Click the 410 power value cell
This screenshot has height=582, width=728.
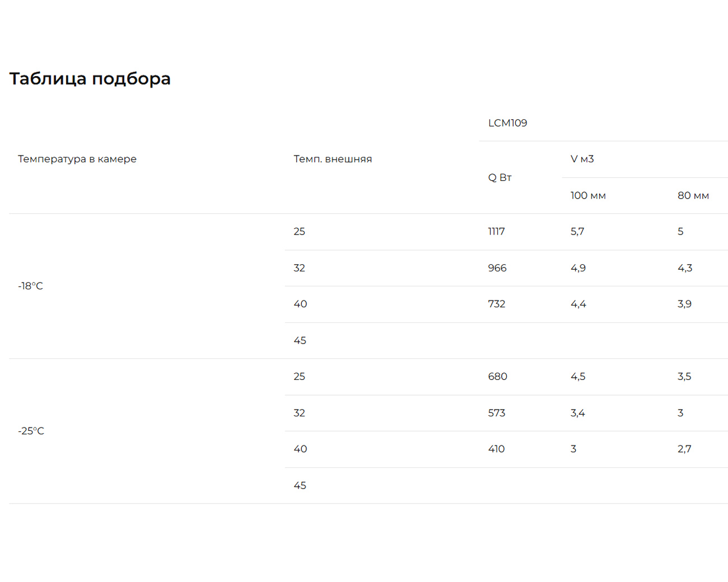coord(496,449)
